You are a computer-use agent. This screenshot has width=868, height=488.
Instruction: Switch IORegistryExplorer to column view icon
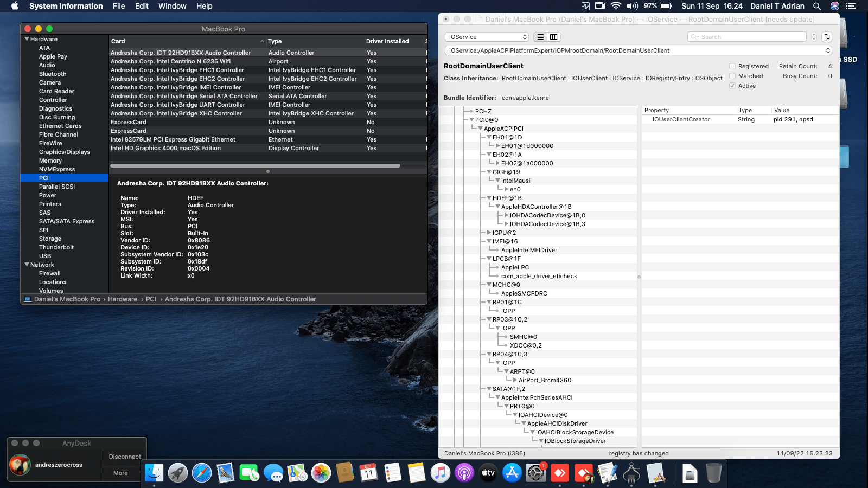pyautogui.click(x=554, y=37)
